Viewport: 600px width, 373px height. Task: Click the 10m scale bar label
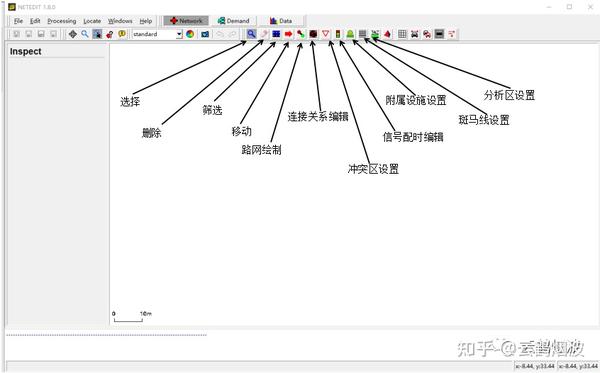(x=146, y=313)
